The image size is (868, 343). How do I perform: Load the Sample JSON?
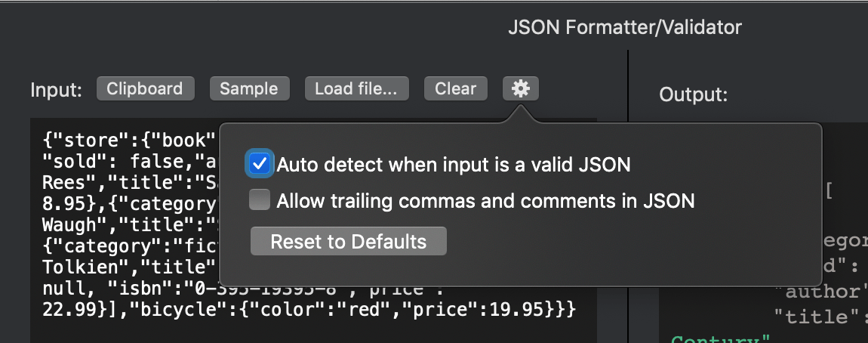pyautogui.click(x=249, y=88)
